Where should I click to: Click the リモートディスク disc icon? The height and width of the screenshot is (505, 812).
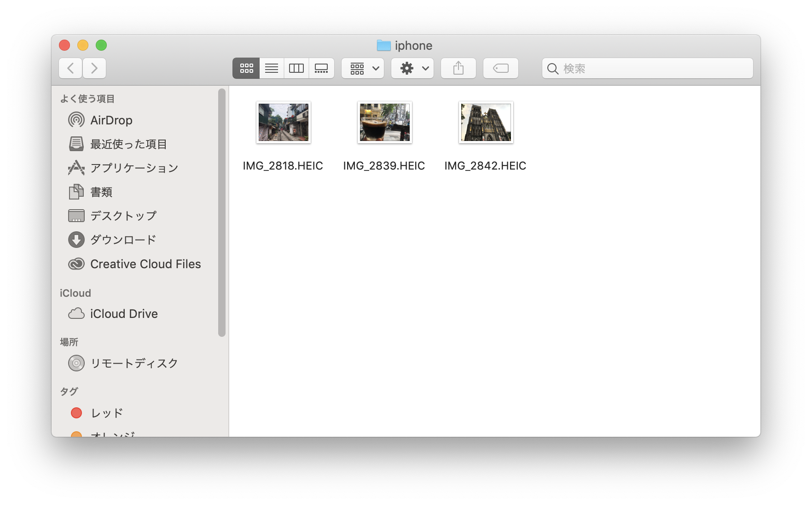76,363
